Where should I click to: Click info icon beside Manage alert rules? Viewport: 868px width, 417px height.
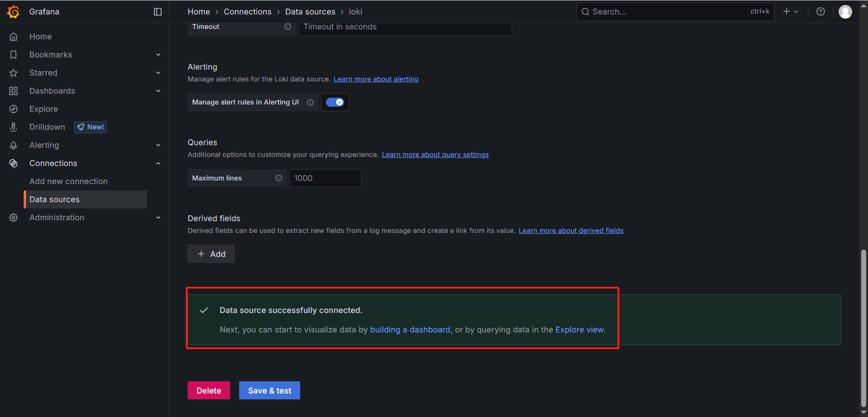pyautogui.click(x=310, y=102)
